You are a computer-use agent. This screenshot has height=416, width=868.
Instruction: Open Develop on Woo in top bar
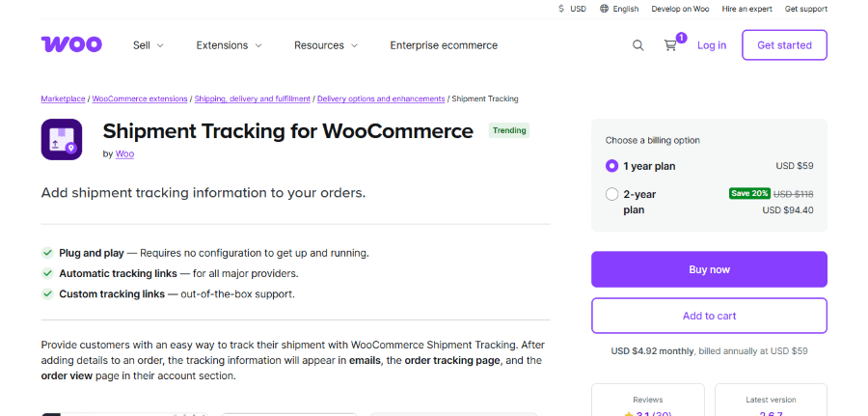pyautogui.click(x=680, y=9)
